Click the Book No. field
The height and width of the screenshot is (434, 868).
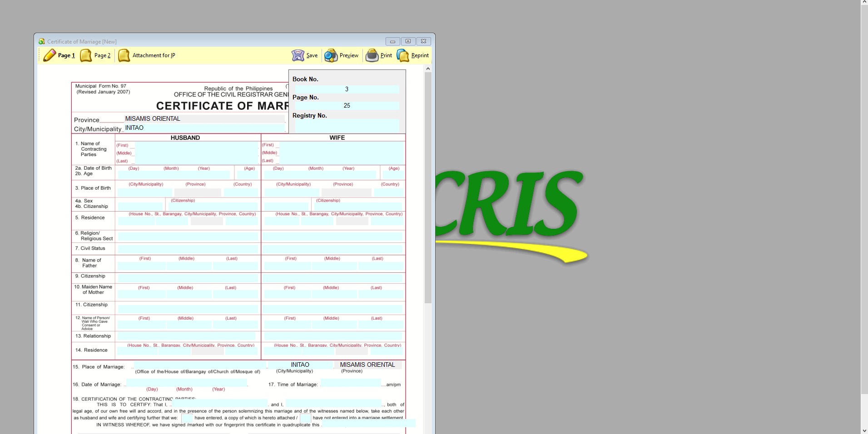[347, 89]
